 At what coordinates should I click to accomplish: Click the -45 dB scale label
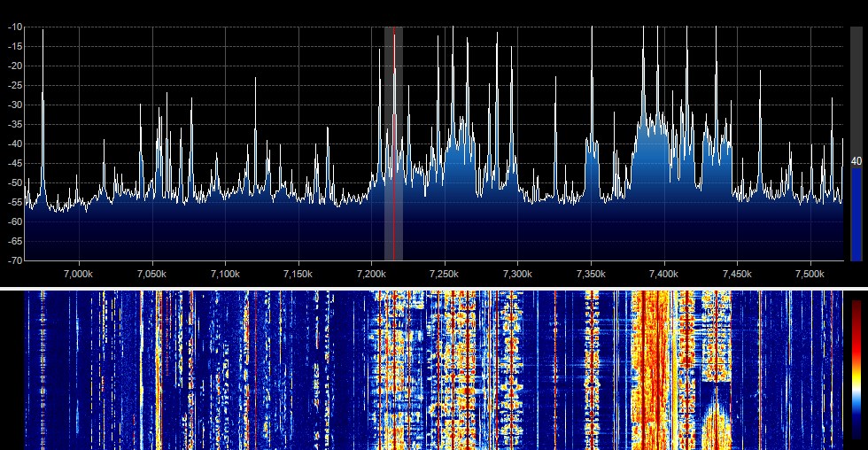click(x=15, y=163)
